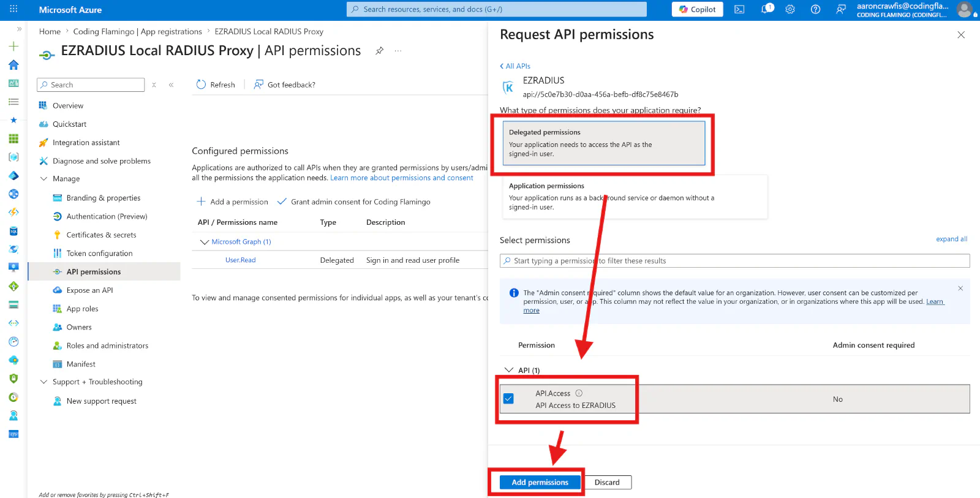Open Diagnose and solve problems
This screenshot has width=980, height=498.
(x=101, y=160)
